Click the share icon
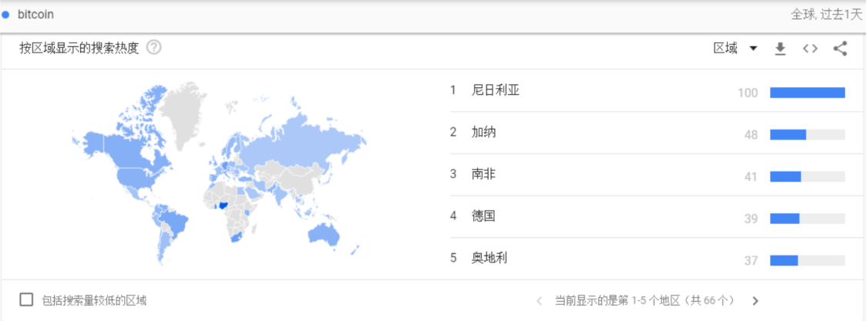Viewport: 868px width, 328px height. (840, 49)
